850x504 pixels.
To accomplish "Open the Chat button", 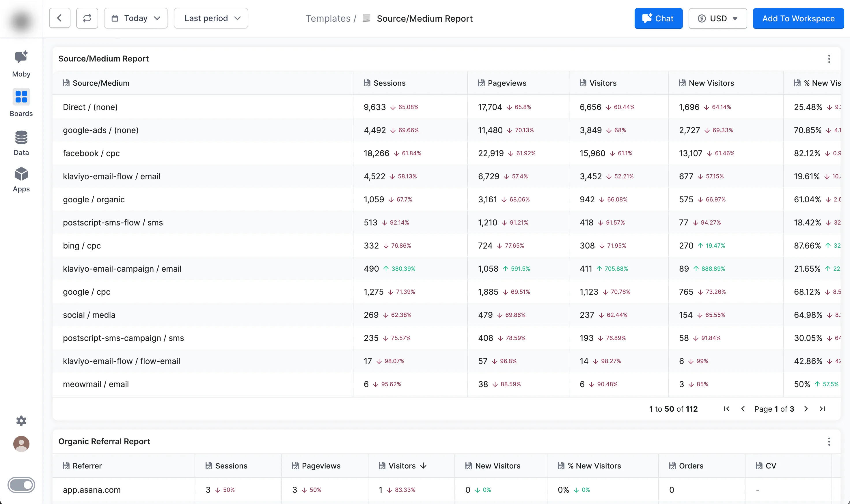I will (x=658, y=18).
